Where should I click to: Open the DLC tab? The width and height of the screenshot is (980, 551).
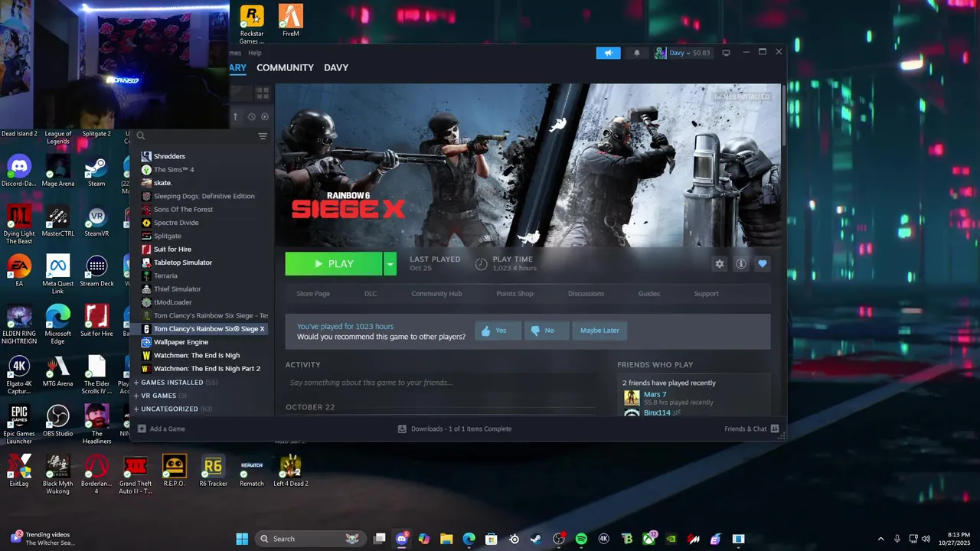(x=371, y=294)
